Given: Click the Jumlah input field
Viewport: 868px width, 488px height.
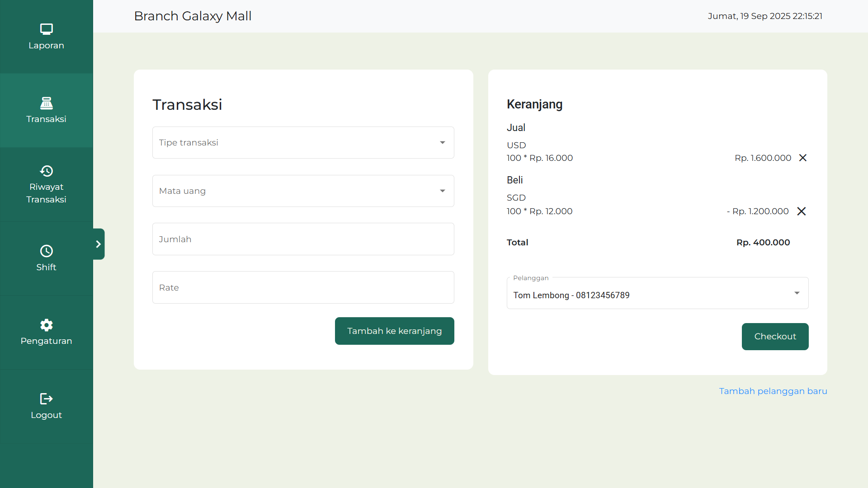Looking at the screenshot, I should coord(303,239).
